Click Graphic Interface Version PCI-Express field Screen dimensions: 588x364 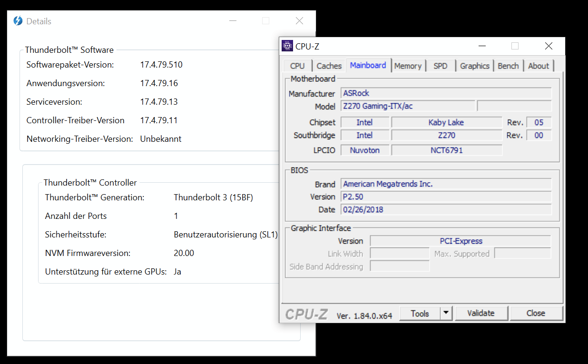click(x=461, y=241)
